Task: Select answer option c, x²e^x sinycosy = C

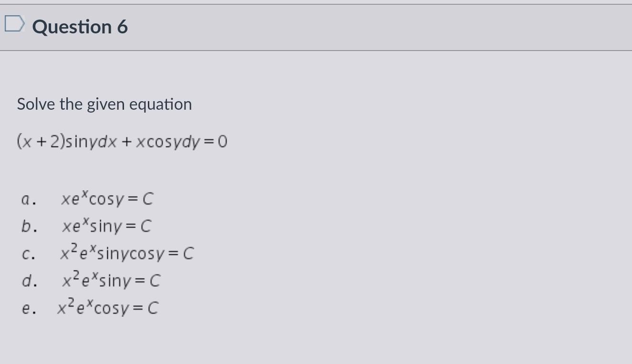Action: [126, 253]
